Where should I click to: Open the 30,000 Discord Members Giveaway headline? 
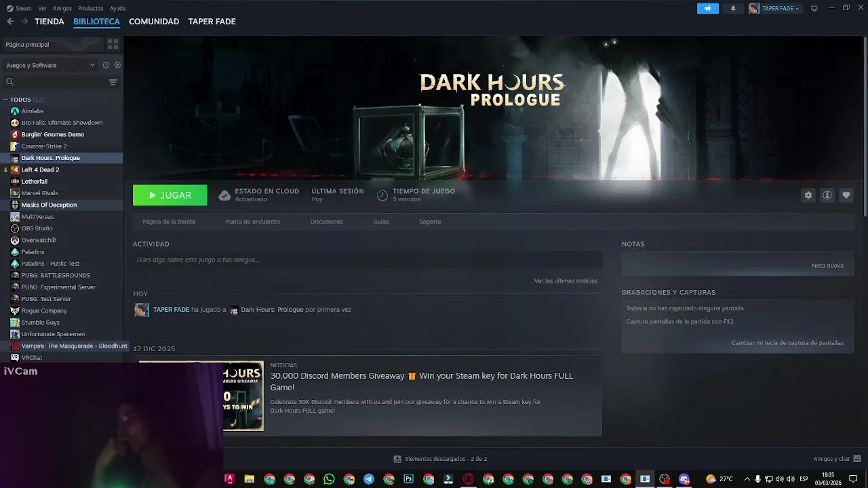point(421,382)
